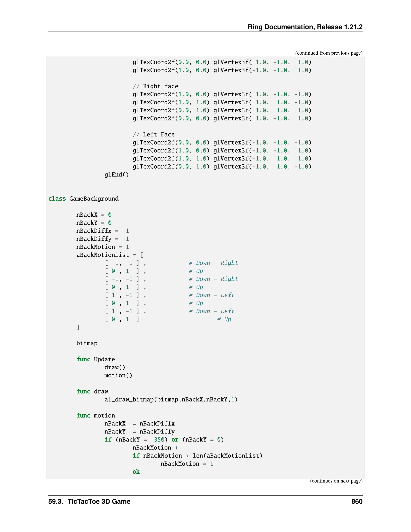Click the first '# Down - Right' comment

point(213,263)
